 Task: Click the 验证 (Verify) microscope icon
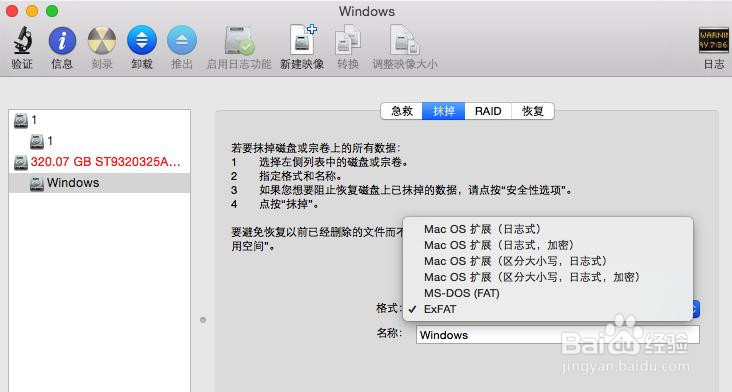point(22,41)
